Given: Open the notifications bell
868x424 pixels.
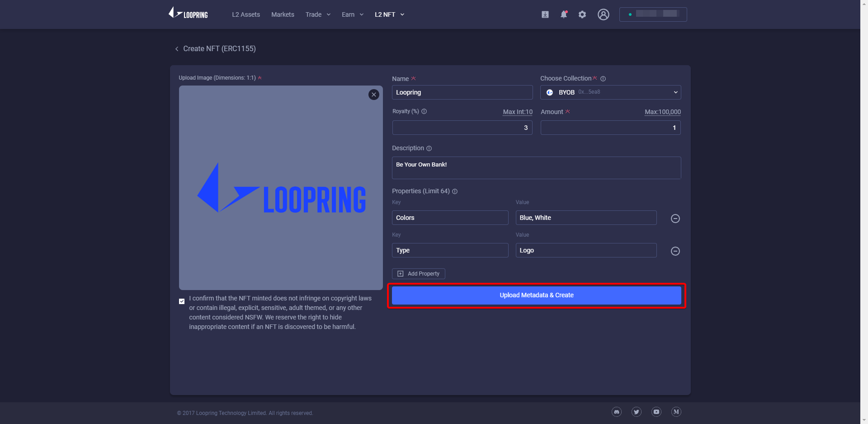Looking at the screenshot, I should click(x=564, y=14).
